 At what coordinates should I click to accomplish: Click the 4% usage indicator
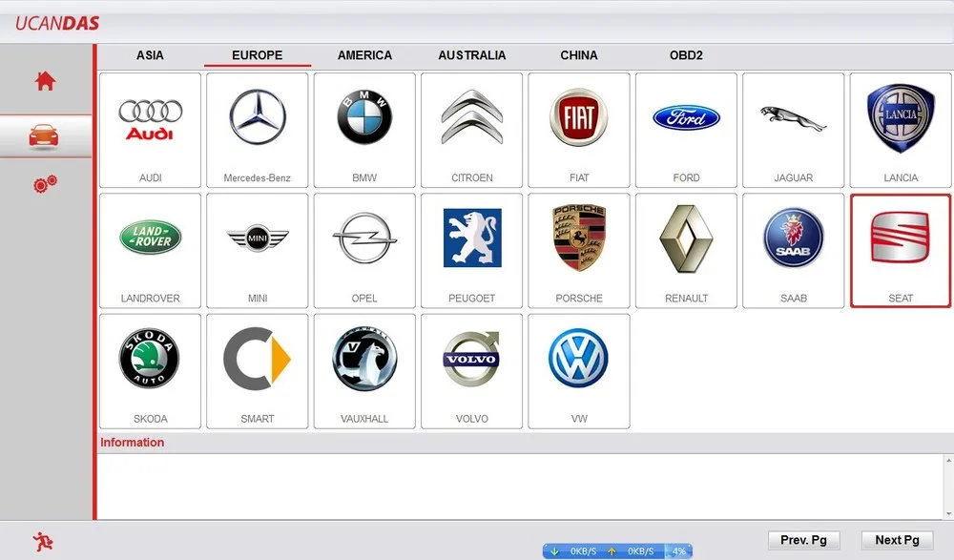[x=679, y=551]
